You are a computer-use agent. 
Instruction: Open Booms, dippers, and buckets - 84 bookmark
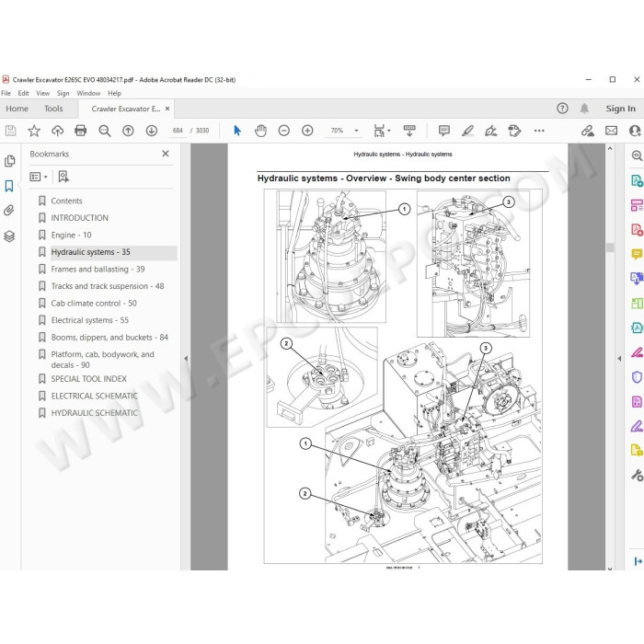coord(109,338)
